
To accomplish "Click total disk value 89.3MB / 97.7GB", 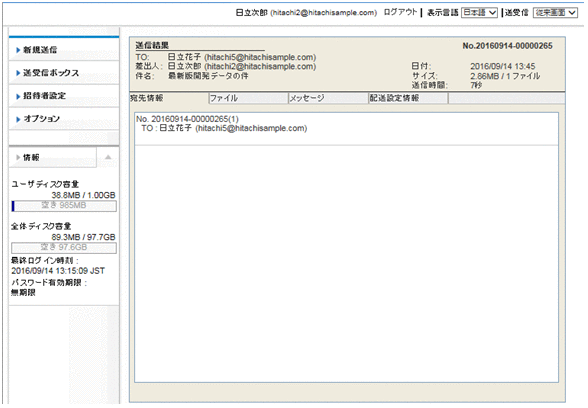I will [x=84, y=237].
